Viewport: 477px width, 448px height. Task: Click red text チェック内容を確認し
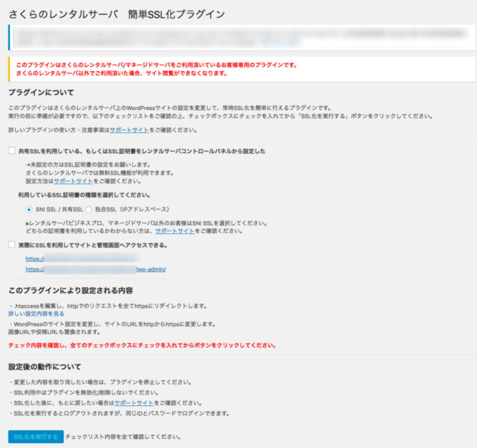coord(142,345)
